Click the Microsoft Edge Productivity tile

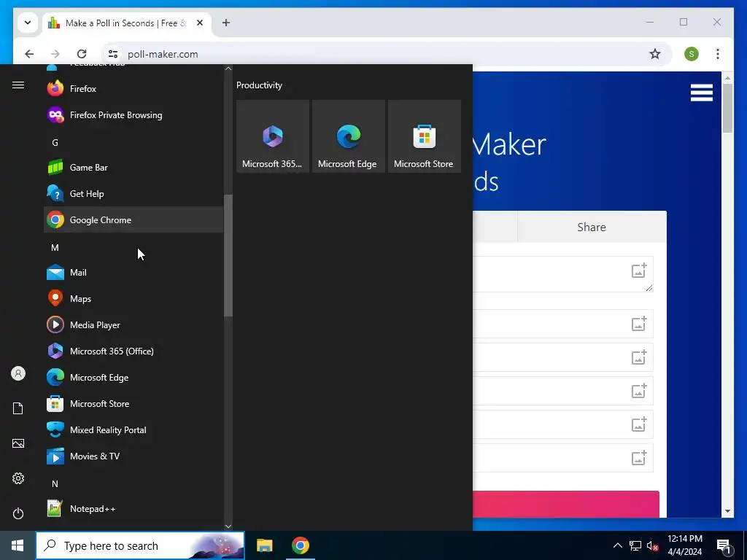348,136
